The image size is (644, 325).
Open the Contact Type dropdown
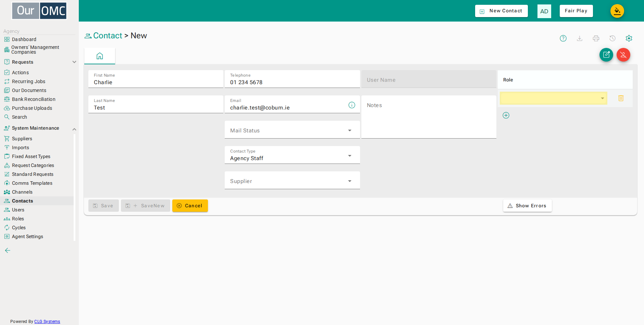pyautogui.click(x=292, y=155)
